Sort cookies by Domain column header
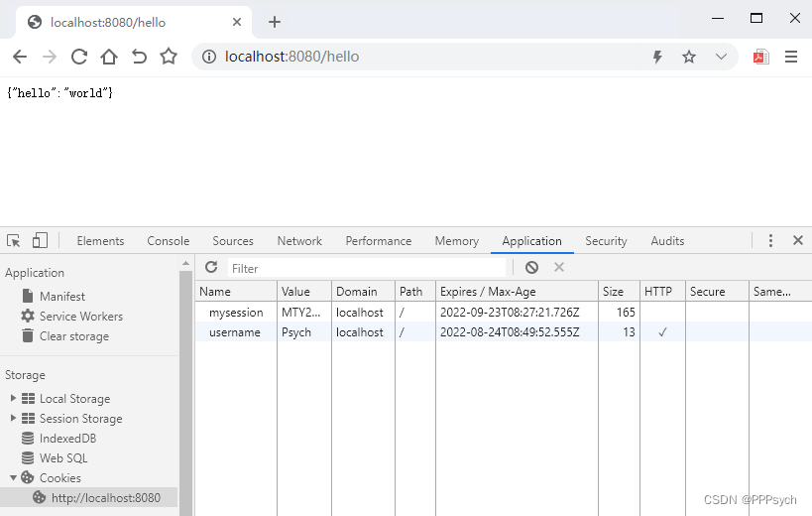Viewport: 812px width, 516px height. pyautogui.click(x=363, y=292)
